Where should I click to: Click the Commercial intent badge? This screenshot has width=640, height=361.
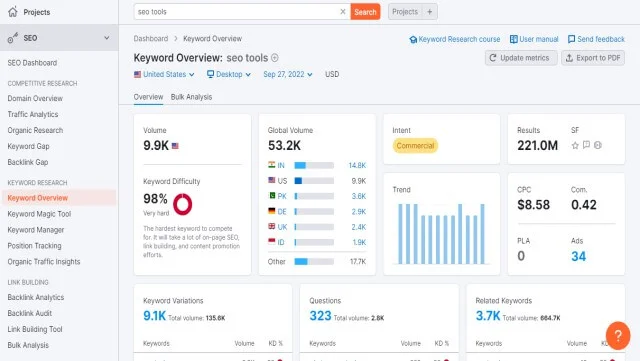tap(415, 146)
